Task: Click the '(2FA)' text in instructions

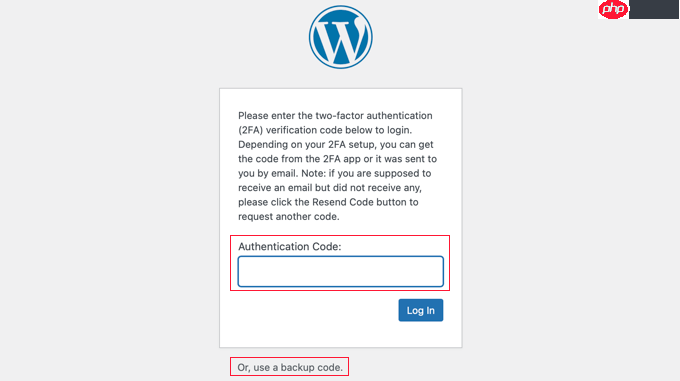Action: coord(251,130)
